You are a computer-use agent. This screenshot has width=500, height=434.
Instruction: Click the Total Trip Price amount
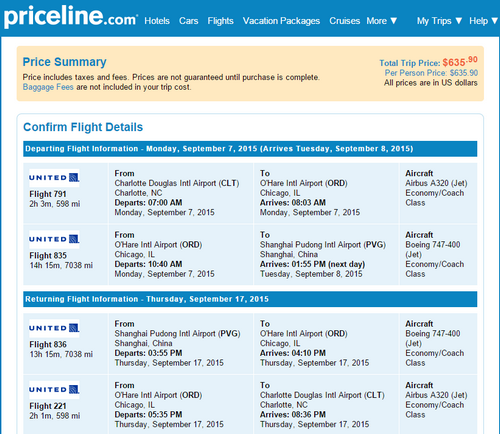pos(460,62)
